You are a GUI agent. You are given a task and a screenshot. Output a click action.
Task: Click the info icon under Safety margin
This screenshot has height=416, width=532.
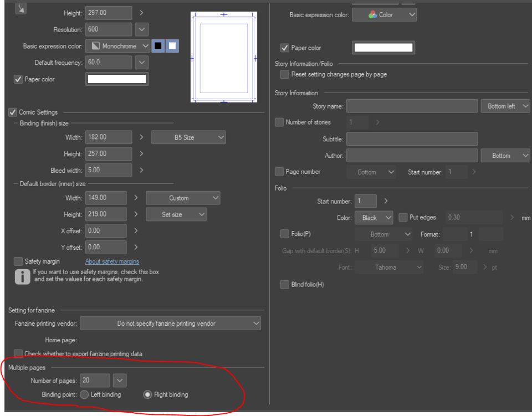pyautogui.click(x=22, y=276)
